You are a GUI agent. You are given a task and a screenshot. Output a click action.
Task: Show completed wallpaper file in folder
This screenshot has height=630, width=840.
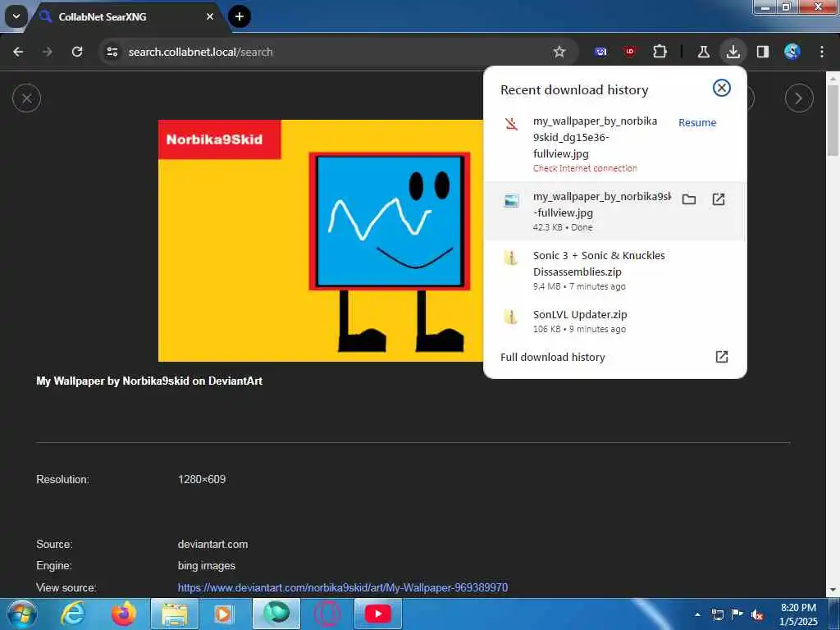tap(689, 200)
